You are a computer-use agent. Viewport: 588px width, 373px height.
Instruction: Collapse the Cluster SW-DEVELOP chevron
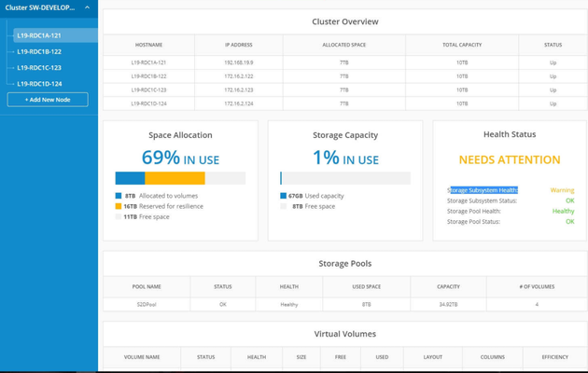coord(87,7)
